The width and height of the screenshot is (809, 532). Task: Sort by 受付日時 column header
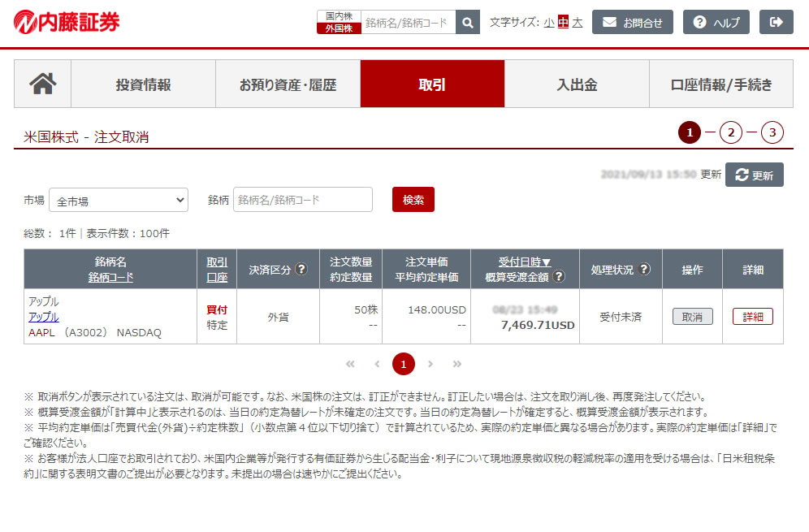point(525,262)
